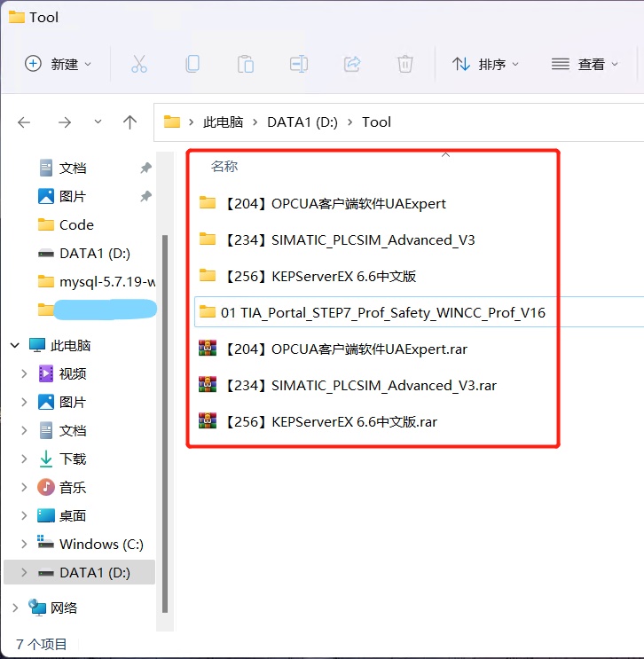Screen dimensions: 644x659
Task: Expand chevron after 此电脑 in breadcrumb
Action: (x=255, y=122)
